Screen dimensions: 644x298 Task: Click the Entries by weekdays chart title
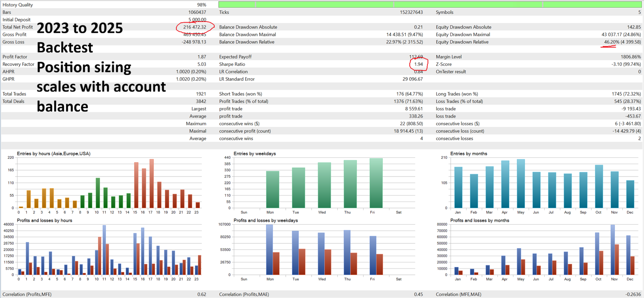click(x=255, y=154)
